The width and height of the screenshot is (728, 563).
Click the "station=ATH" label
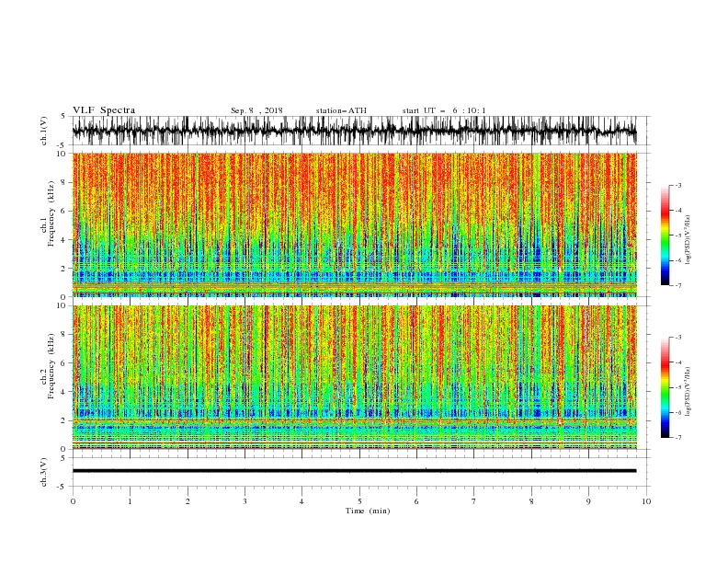click(x=341, y=110)
